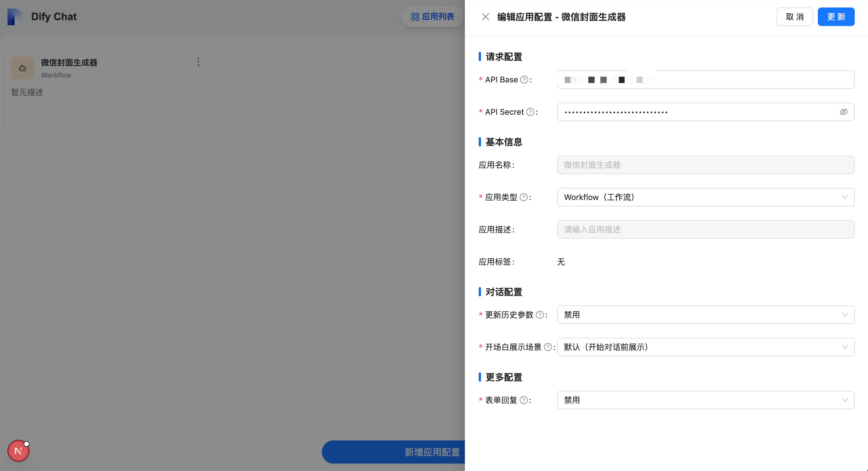This screenshot has width=868, height=471.
Task: Click the 微信封面生成器 card title
Action: click(x=69, y=62)
